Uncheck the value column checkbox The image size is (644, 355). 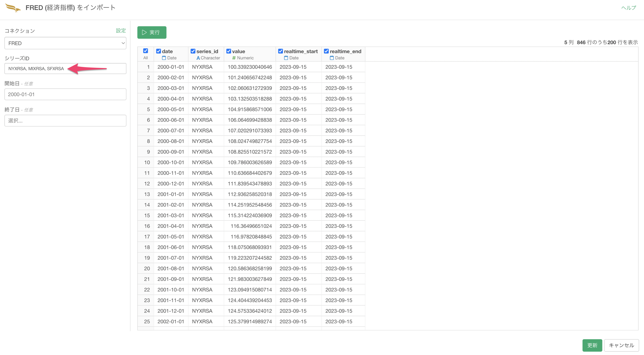pos(229,51)
